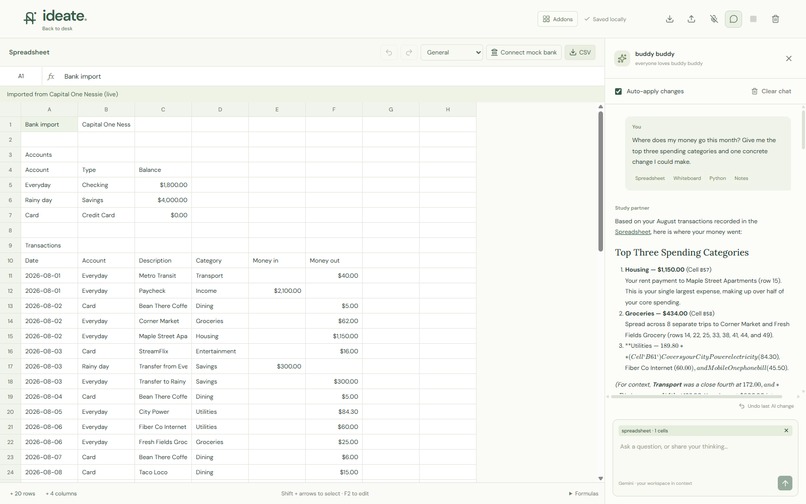
Task: Add 20 rows to the sheet
Action: click(x=23, y=494)
